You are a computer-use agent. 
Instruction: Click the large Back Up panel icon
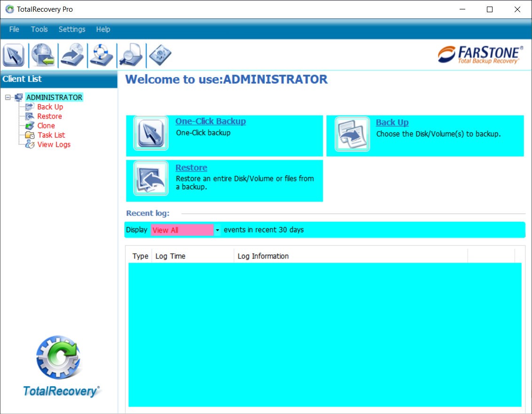click(352, 134)
